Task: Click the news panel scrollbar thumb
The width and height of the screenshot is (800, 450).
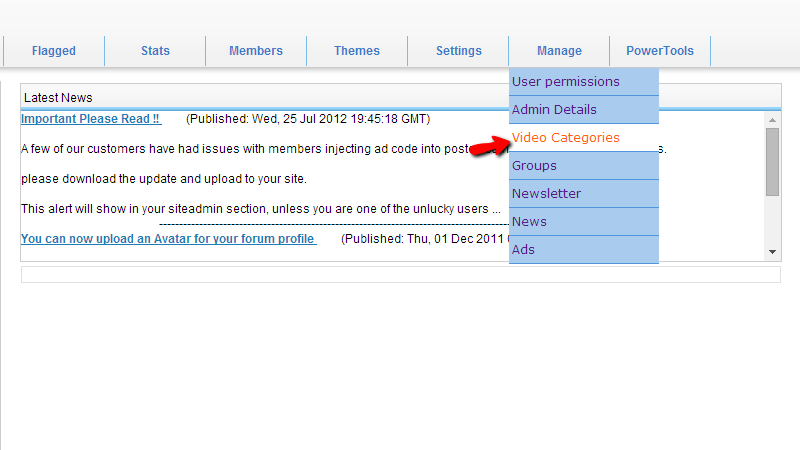Action: (772, 162)
